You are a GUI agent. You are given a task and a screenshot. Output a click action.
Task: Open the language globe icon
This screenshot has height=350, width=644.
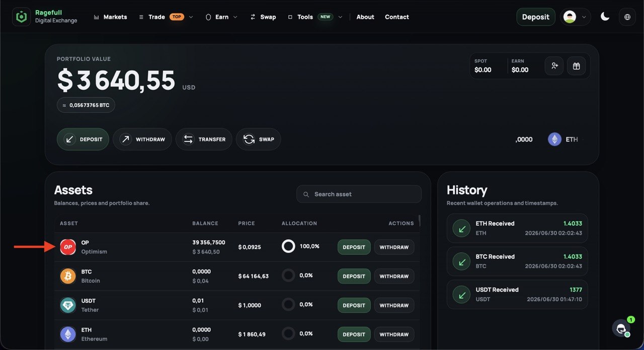[x=627, y=17]
